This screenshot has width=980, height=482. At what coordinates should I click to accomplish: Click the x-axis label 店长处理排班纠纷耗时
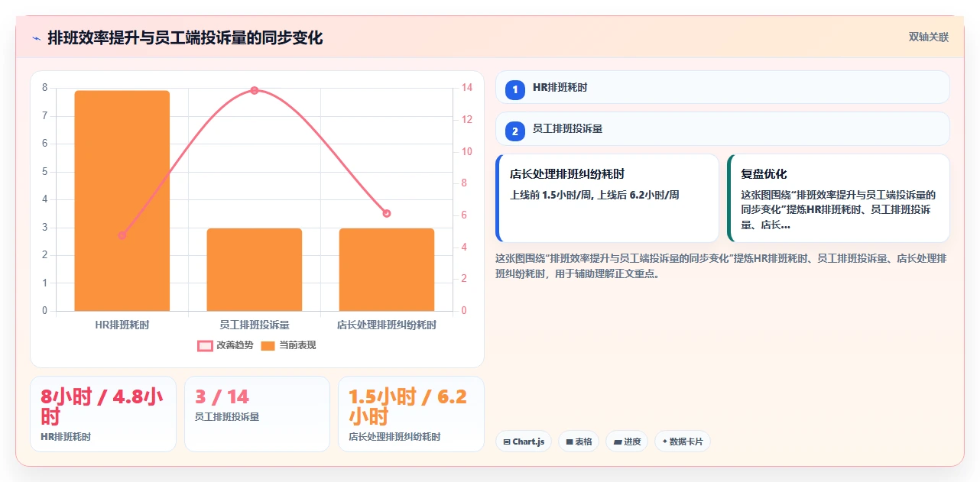(387, 325)
